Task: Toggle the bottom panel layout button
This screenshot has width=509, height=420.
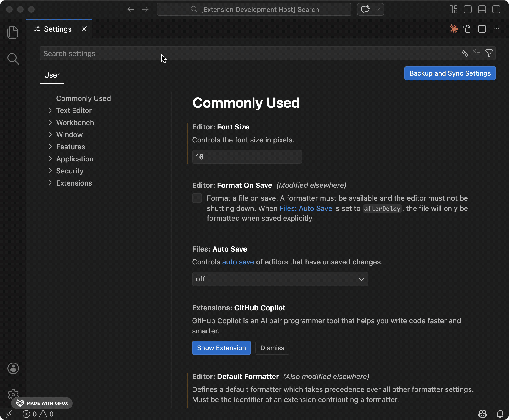Action: (482, 10)
